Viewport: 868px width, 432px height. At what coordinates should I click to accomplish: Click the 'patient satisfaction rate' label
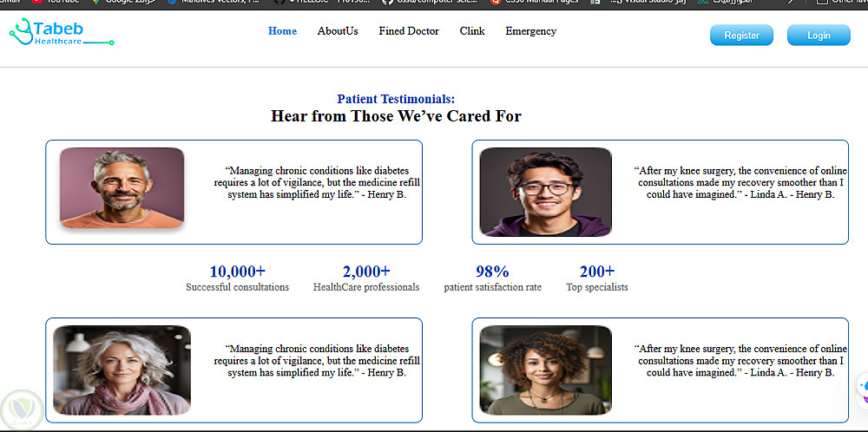coord(493,287)
